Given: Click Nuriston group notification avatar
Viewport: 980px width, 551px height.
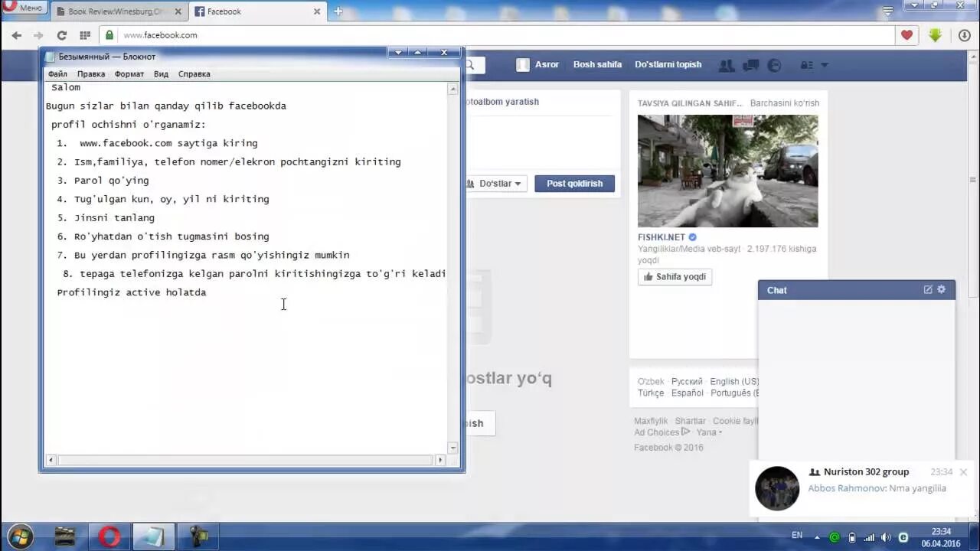Looking at the screenshot, I should click(x=777, y=488).
